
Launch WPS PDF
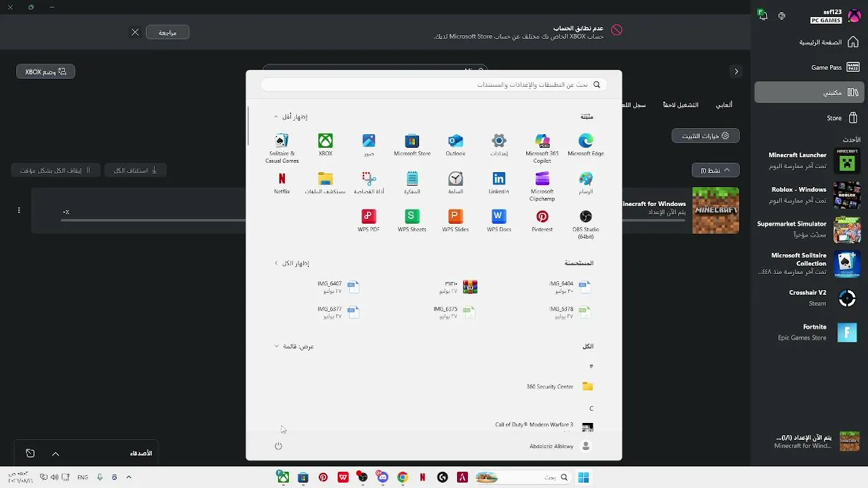(x=369, y=221)
